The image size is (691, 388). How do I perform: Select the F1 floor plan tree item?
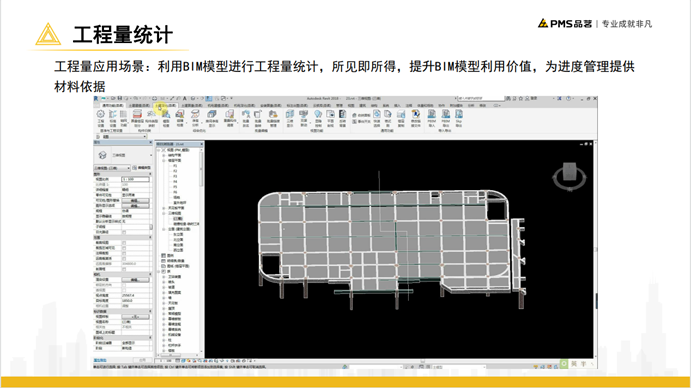[x=175, y=166]
